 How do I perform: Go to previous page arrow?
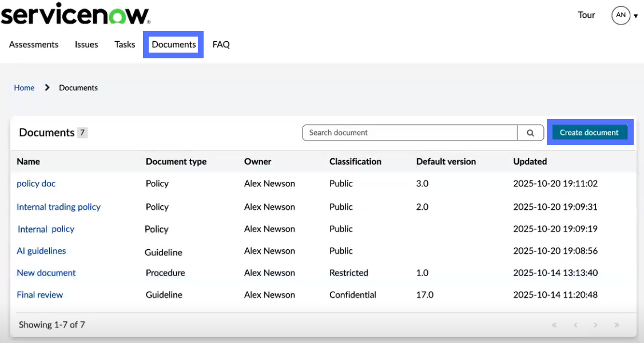click(575, 325)
